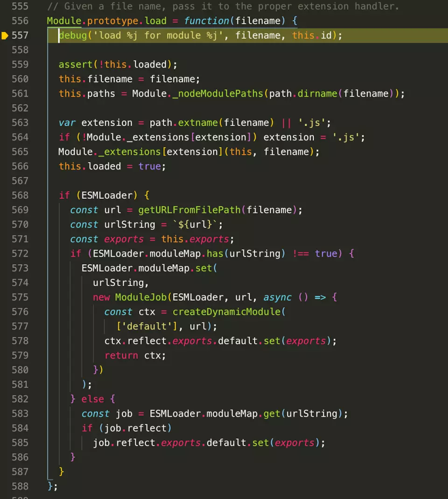Place cursor on the assert call on line 559

pos(72,64)
